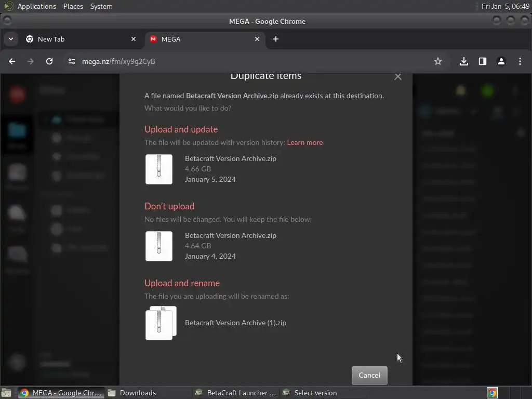The image size is (532, 399).
Task: Open the Applications menu
Action: 37,6
